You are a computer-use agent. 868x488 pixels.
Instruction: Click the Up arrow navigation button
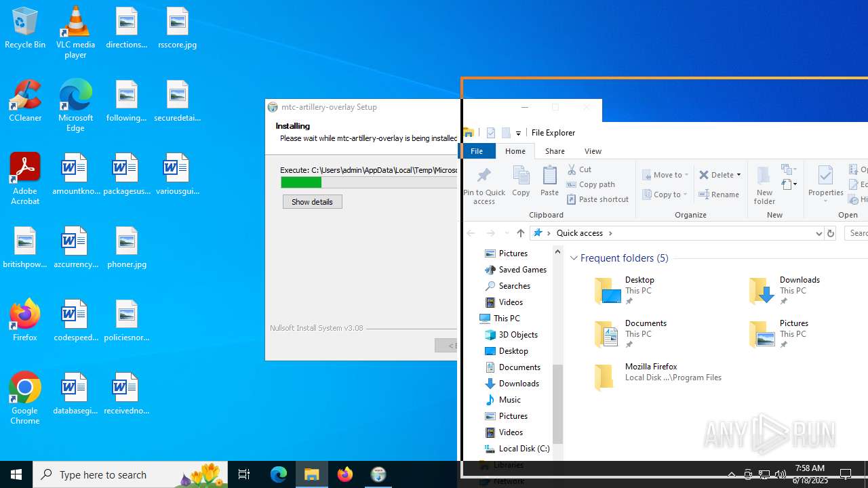click(520, 233)
